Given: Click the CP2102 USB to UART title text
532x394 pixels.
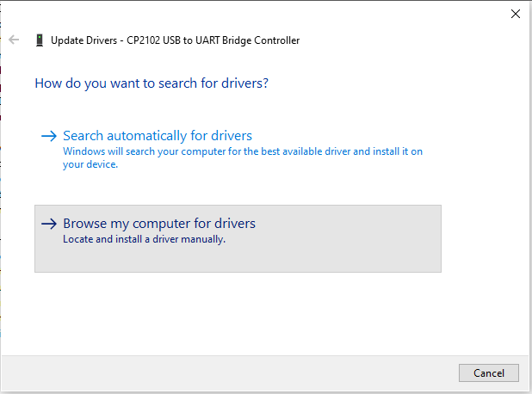Looking at the screenshot, I should pyautogui.click(x=213, y=40).
